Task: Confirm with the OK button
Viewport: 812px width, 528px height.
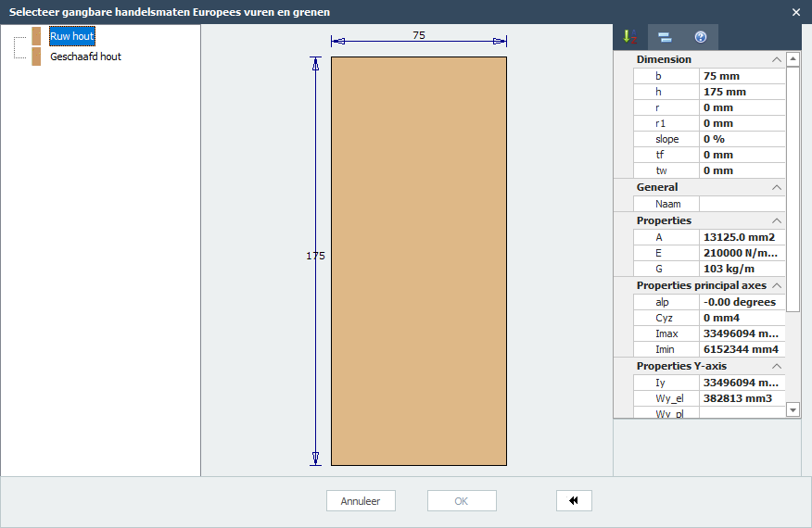Action: pyautogui.click(x=462, y=501)
